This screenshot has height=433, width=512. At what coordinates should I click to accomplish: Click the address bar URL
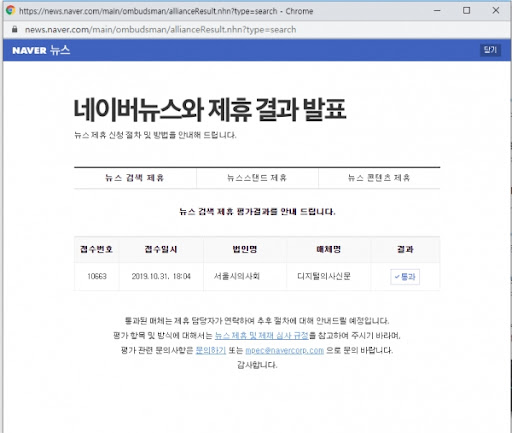point(160,30)
